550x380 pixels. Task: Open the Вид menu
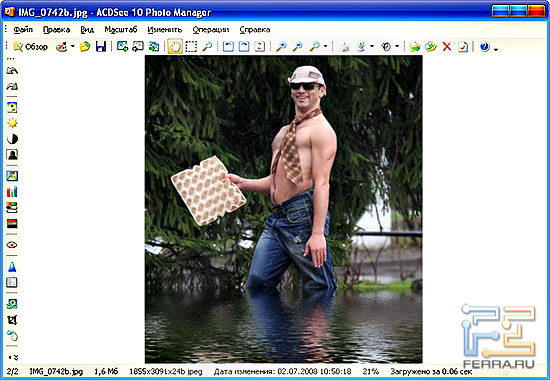(87, 30)
